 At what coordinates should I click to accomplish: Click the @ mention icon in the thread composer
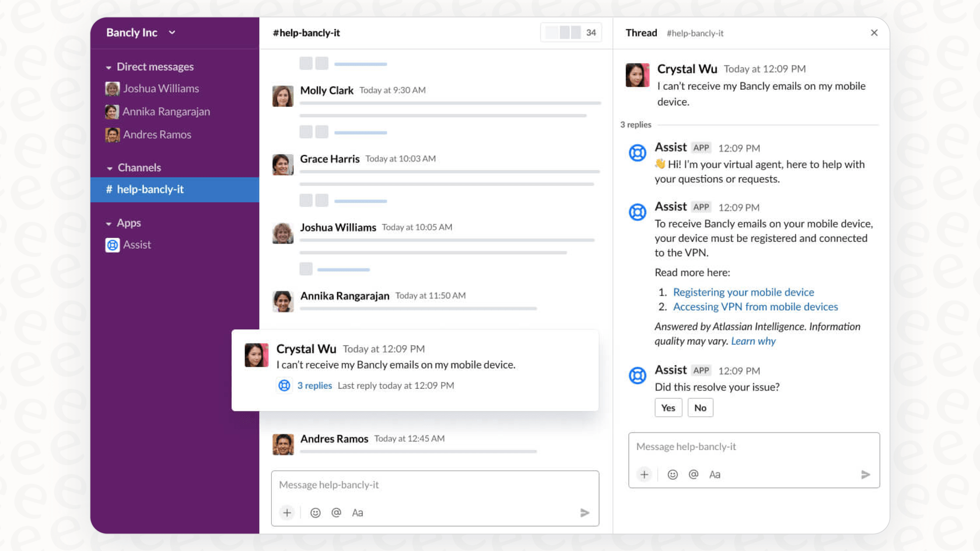pyautogui.click(x=694, y=474)
